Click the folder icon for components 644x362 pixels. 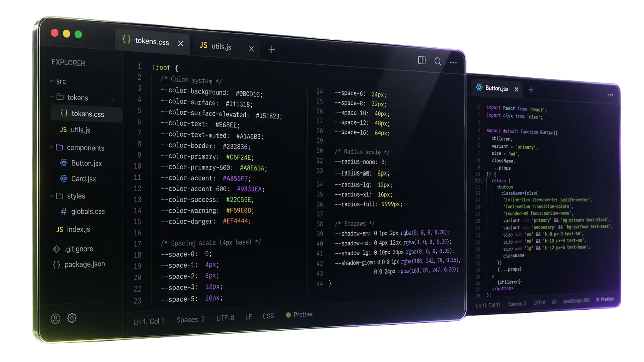[x=59, y=147]
